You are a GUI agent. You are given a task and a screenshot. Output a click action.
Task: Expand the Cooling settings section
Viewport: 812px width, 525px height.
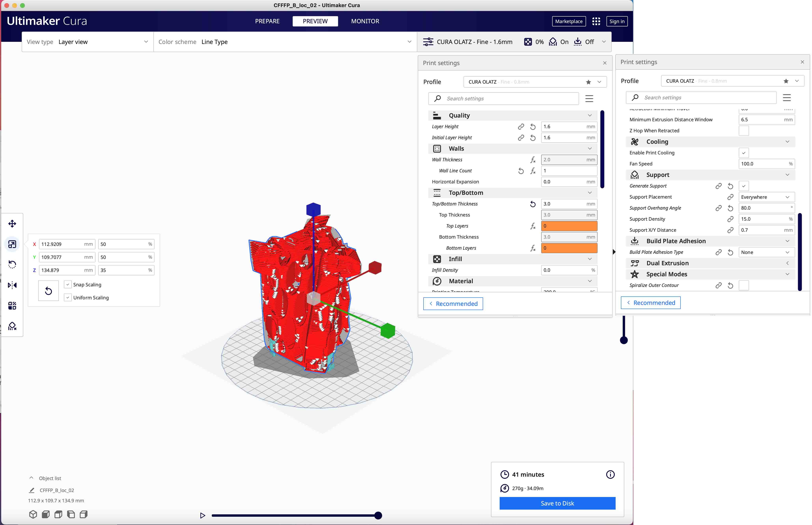pos(708,141)
